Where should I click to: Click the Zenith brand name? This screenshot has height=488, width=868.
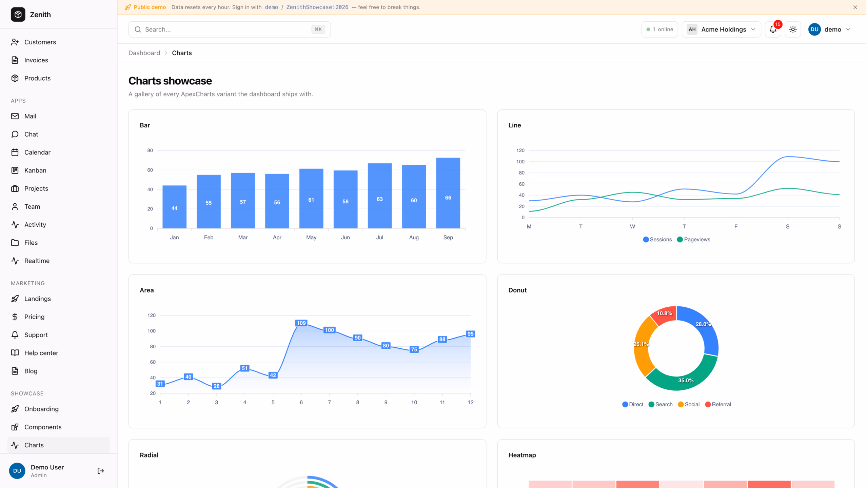coord(40,15)
